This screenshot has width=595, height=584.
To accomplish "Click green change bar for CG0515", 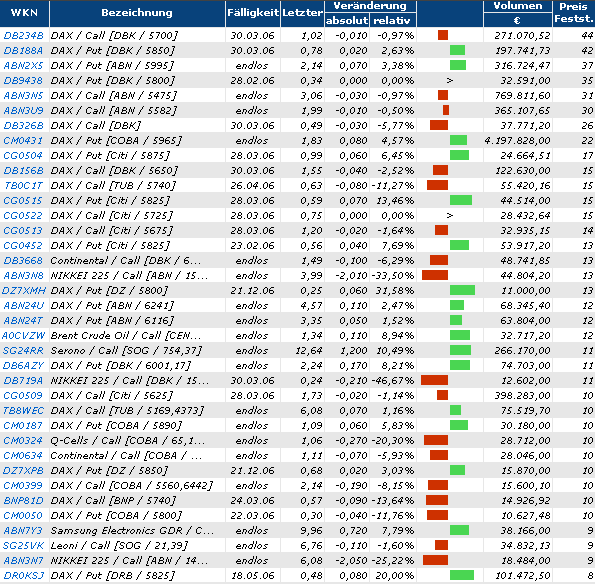I will [461, 200].
